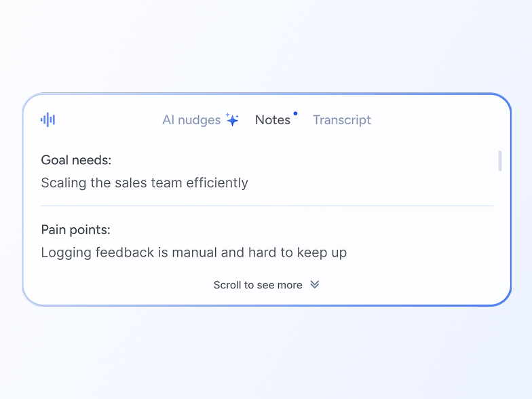Click the sparkle icon beside AI nudges

[232, 119]
